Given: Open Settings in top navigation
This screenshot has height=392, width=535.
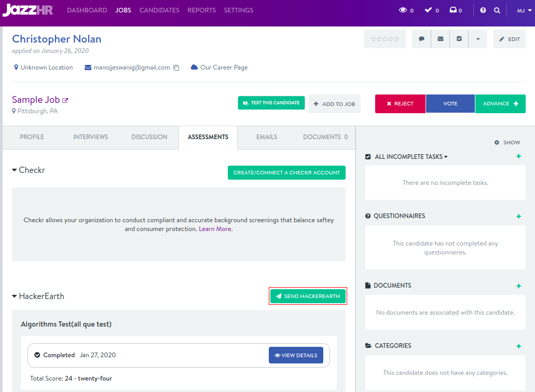Looking at the screenshot, I should pos(239,10).
